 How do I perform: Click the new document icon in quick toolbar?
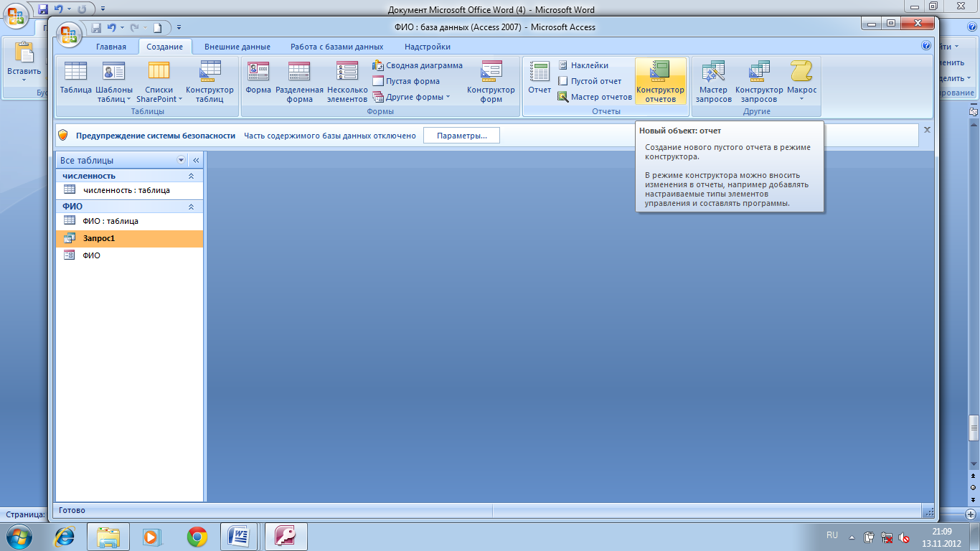(157, 28)
